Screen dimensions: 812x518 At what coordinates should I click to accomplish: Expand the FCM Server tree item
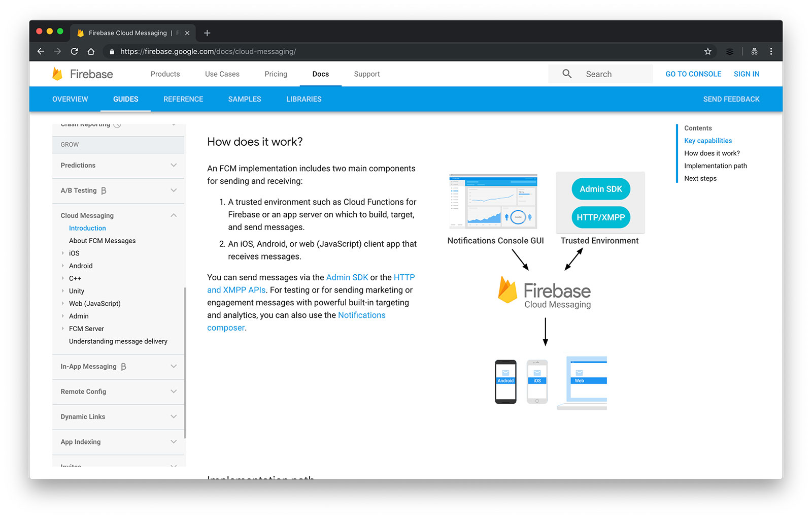point(63,329)
